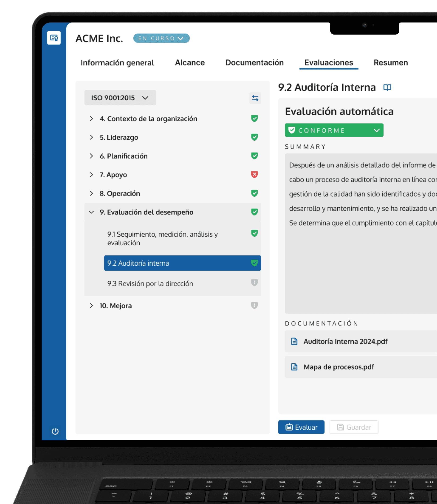Click the red shield icon for Apoyo
The height and width of the screenshot is (504, 437).
[x=254, y=174]
